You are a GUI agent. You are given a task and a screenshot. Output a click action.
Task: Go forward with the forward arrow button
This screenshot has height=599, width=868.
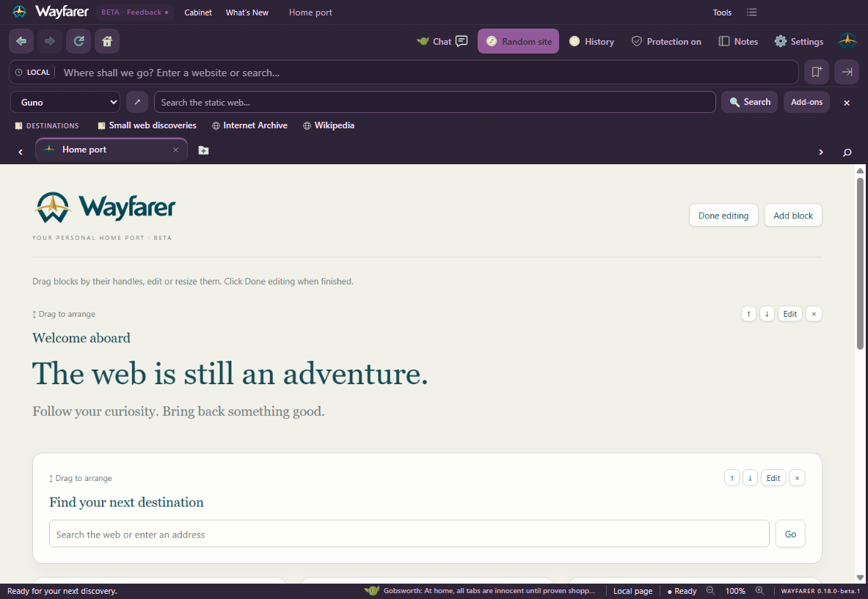point(50,42)
